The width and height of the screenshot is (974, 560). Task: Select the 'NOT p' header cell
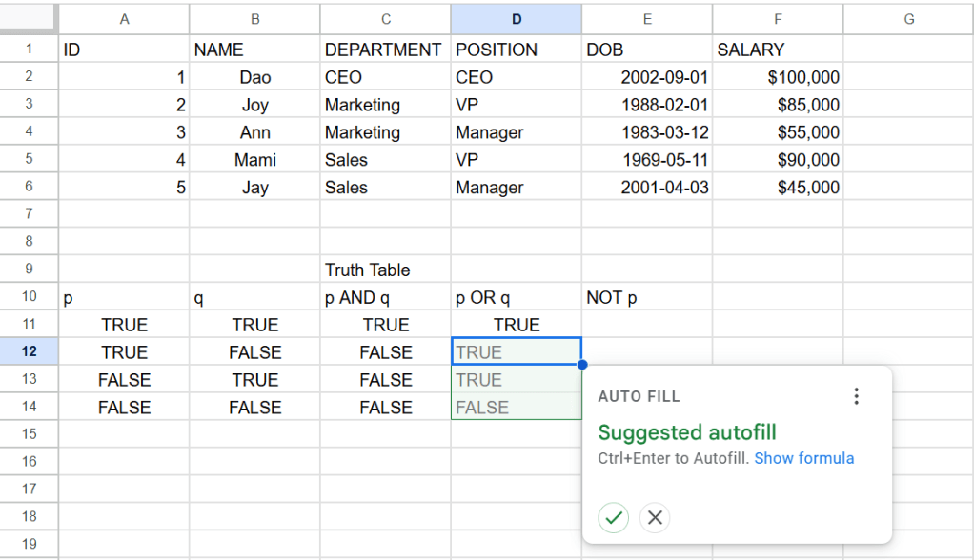pos(646,297)
